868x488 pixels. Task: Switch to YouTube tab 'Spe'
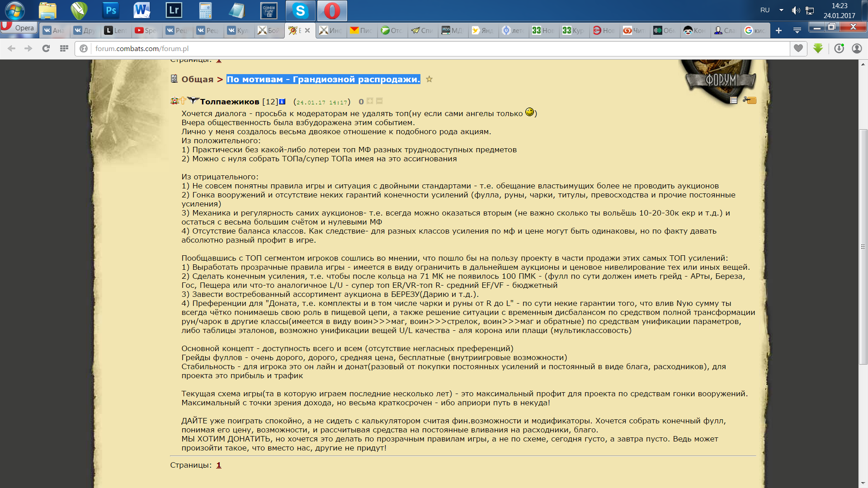tap(146, 30)
